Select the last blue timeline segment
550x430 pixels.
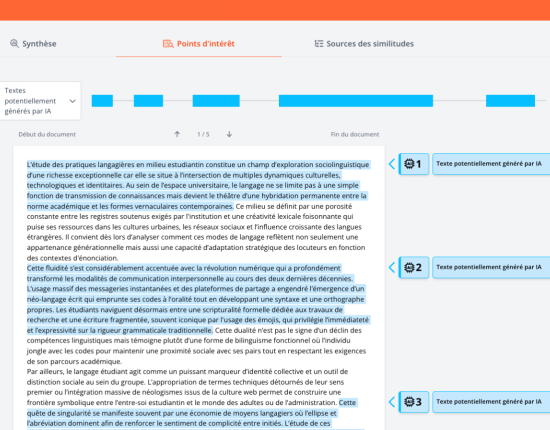[510, 101]
